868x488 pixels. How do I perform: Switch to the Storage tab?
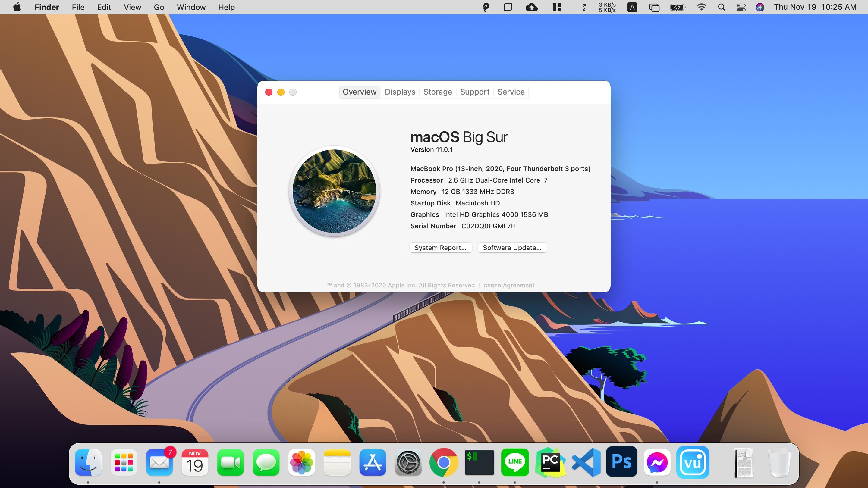point(437,92)
